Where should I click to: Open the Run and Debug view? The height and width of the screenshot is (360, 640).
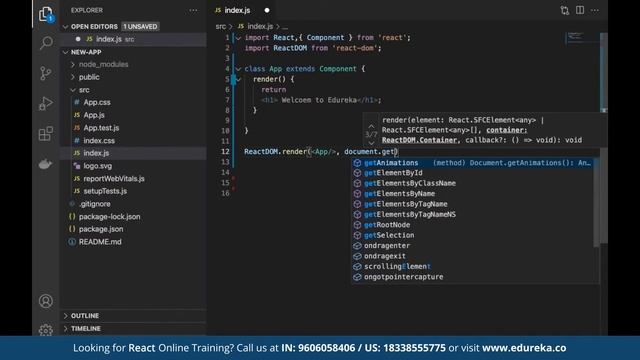pos(46,103)
